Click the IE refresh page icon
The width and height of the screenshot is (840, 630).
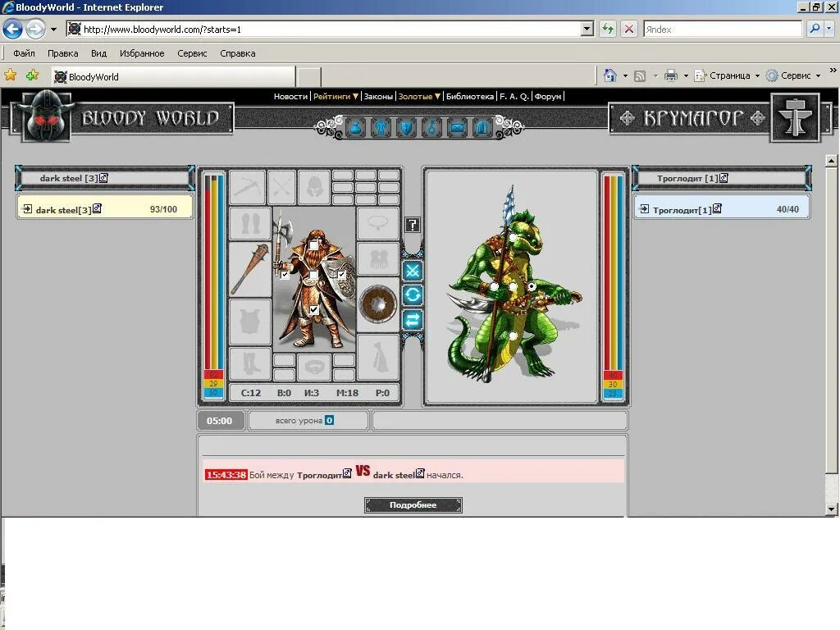(608, 29)
